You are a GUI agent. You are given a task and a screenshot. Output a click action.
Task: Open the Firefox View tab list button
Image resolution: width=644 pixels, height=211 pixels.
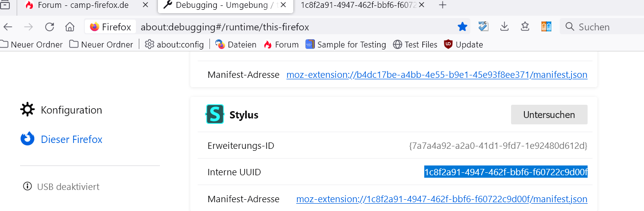point(5,5)
